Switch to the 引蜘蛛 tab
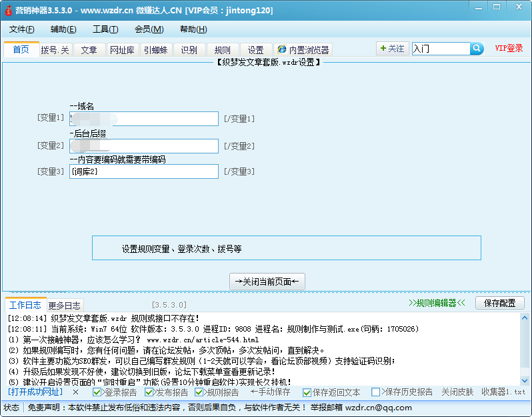The image size is (532, 417). pyautogui.click(x=156, y=50)
